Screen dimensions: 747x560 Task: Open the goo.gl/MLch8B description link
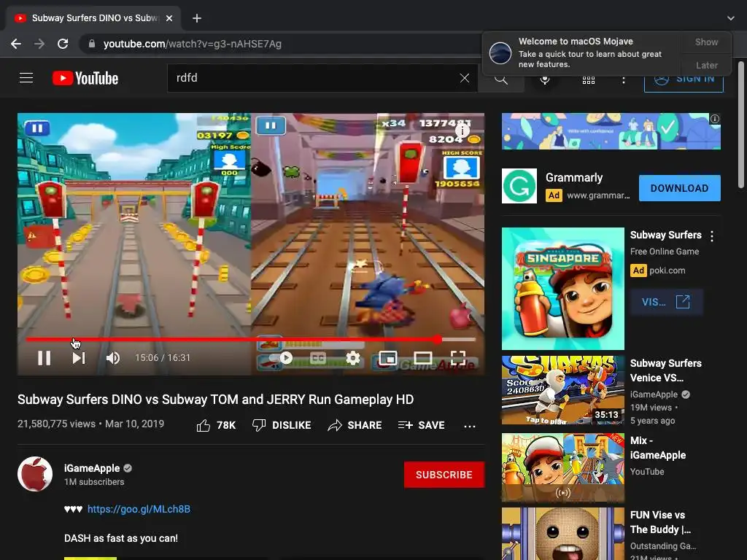[139, 509]
